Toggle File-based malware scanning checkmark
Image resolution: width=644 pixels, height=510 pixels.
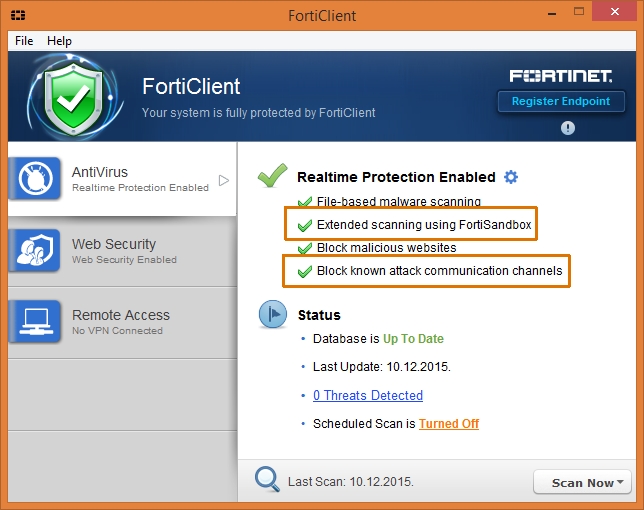(305, 202)
